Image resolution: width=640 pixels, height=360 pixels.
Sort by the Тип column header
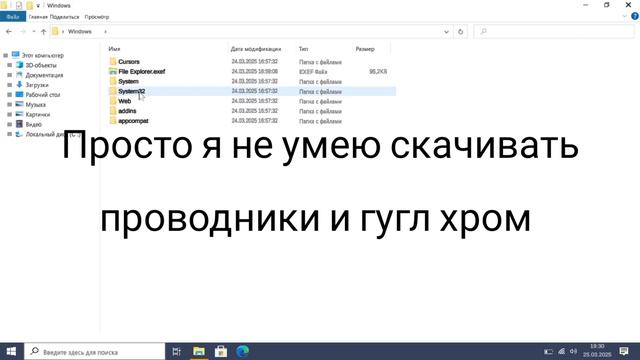303,49
